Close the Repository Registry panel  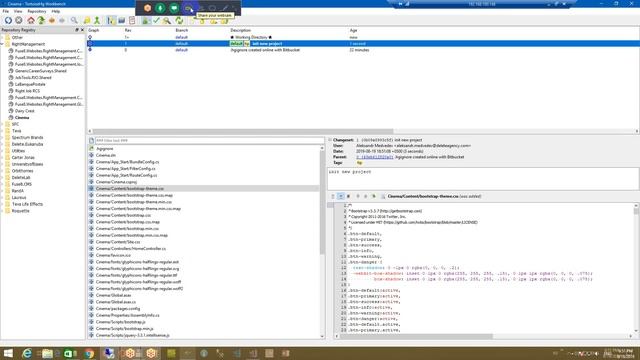click(82, 30)
